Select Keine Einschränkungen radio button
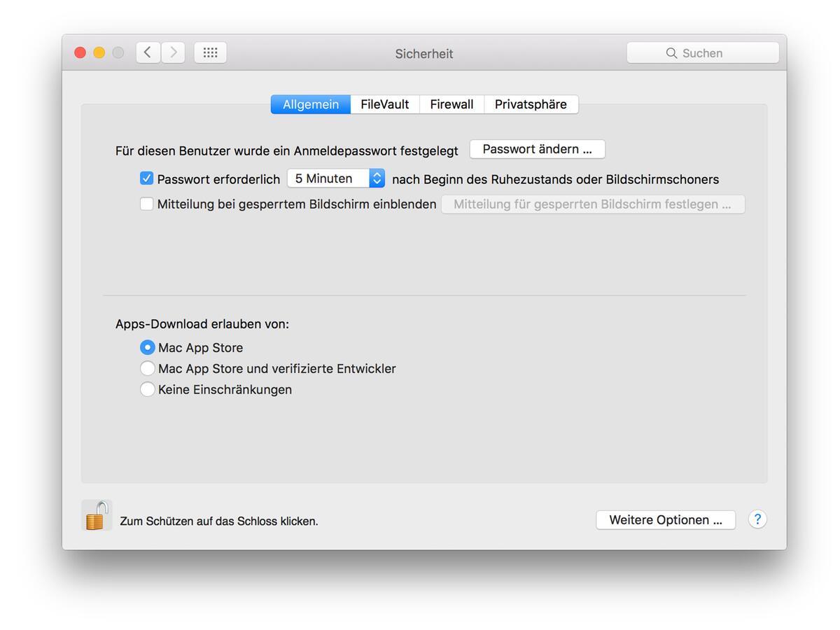The height and width of the screenshot is (630, 840). pyautogui.click(x=147, y=389)
